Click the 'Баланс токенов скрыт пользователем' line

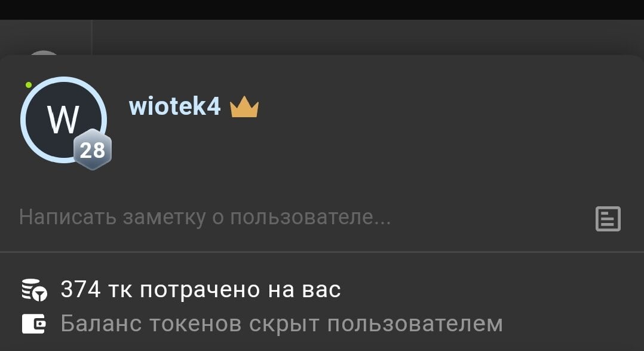[282, 324]
